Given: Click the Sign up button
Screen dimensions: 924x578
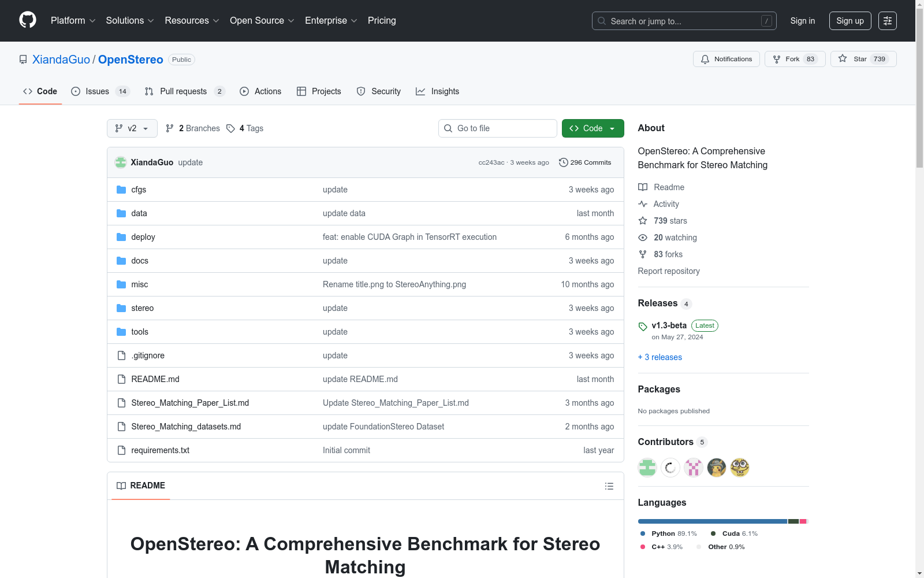Looking at the screenshot, I should coord(850,21).
